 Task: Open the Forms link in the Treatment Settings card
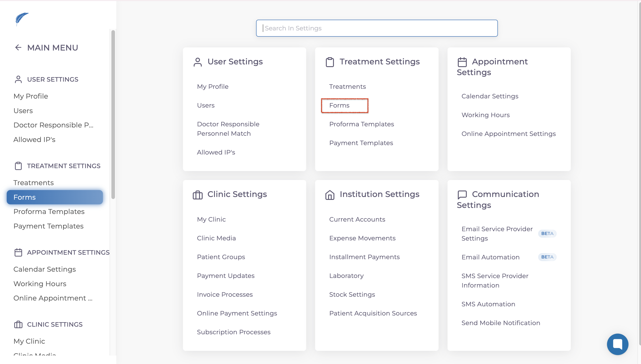[x=339, y=105]
